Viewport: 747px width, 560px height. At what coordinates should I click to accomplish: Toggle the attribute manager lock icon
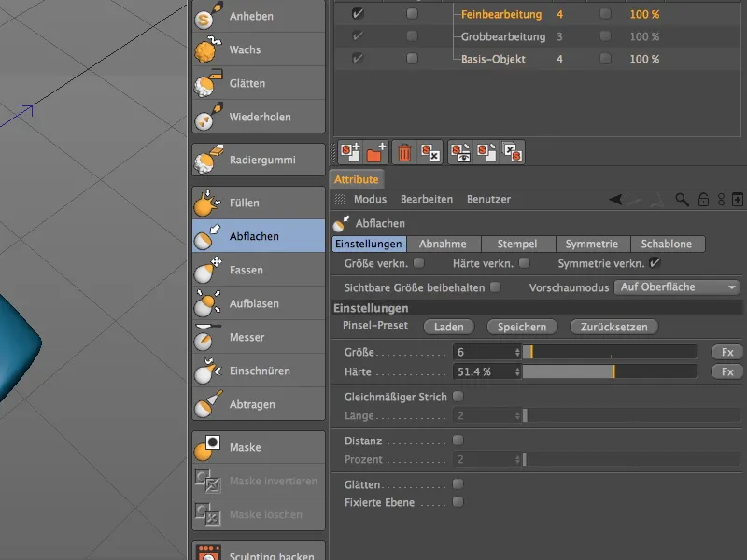coord(704,200)
